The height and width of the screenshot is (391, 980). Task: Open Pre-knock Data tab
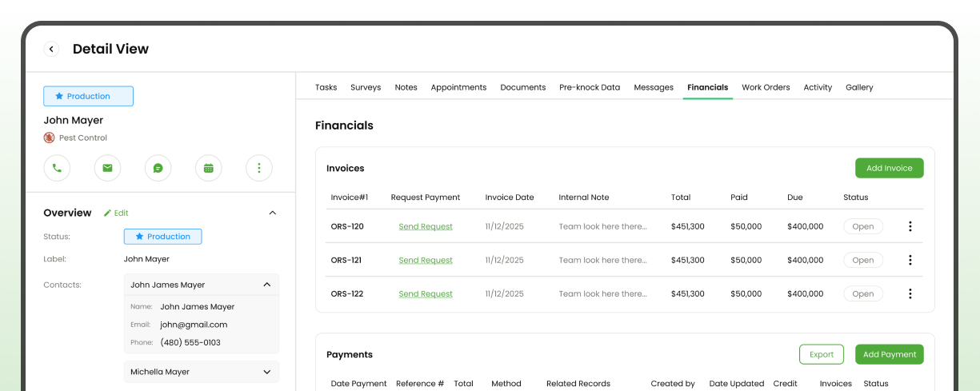(x=590, y=87)
